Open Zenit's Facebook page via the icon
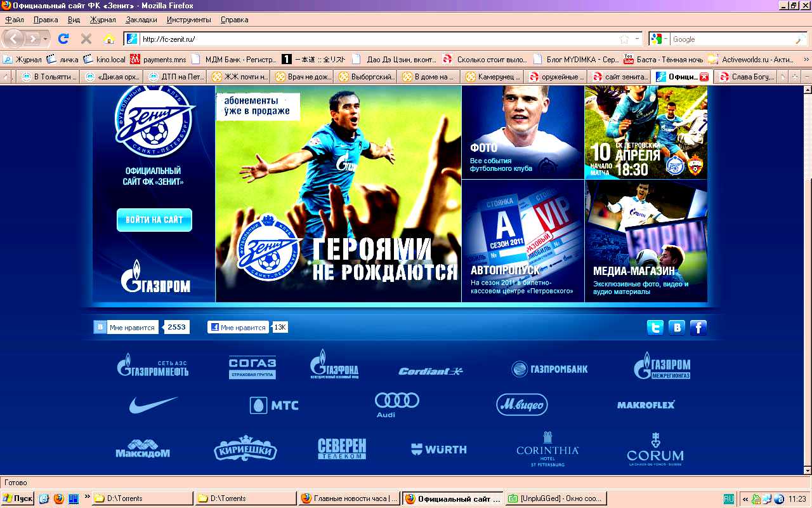Viewport: 812px width, 508px height. point(698,328)
